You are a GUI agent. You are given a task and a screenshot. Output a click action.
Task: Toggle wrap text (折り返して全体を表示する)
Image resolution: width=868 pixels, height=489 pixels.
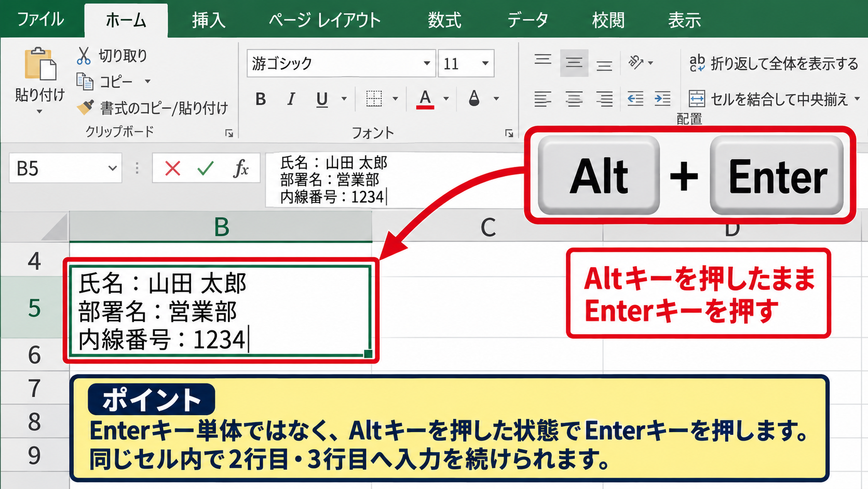click(x=774, y=63)
